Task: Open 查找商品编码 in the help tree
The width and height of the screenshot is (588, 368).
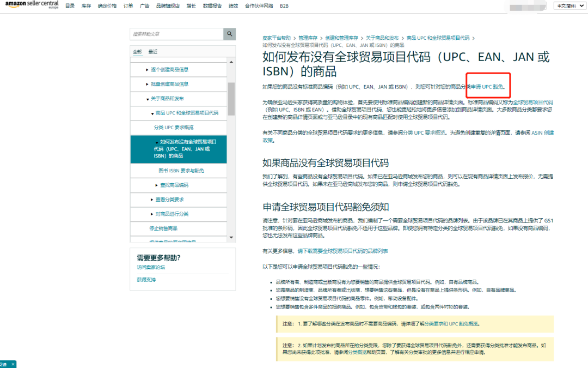Action: pos(174,185)
